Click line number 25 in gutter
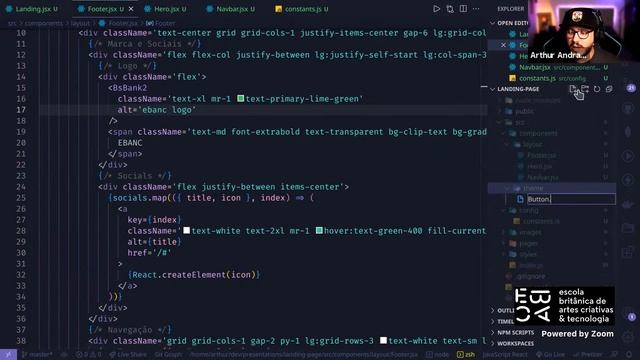Image resolution: width=640 pixels, height=360 pixels. tap(21, 198)
